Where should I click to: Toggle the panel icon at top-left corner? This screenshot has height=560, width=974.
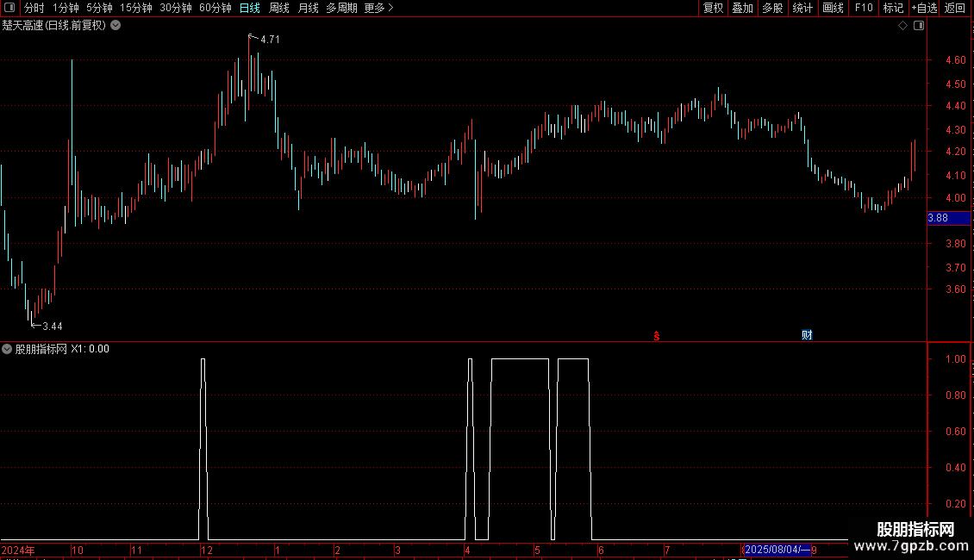[x=9, y=8]
